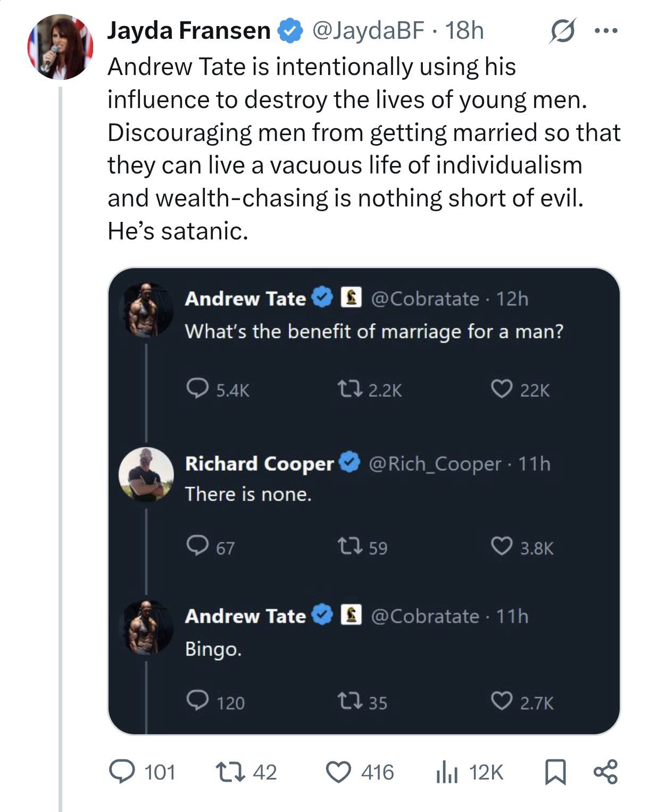Open the quoted Andrew Tate marriage question

[373, 332]
